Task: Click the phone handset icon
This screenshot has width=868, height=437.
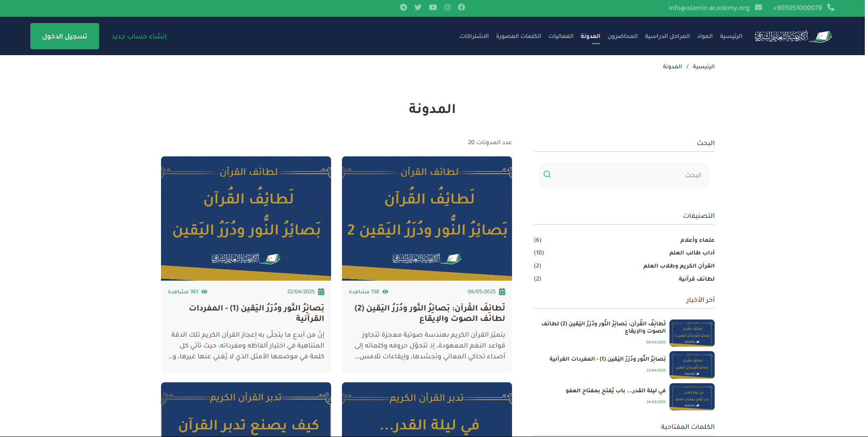Action: click(x=831, y=7)
